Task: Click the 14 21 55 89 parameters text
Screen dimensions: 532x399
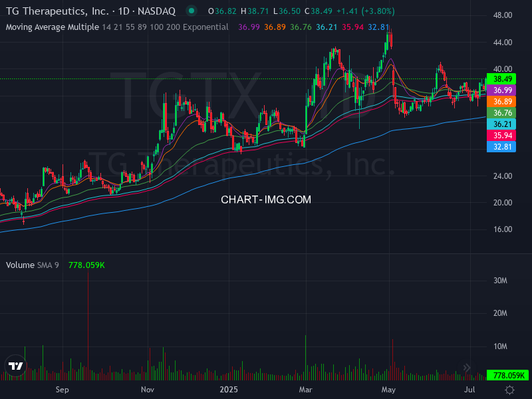Action: 125,27
